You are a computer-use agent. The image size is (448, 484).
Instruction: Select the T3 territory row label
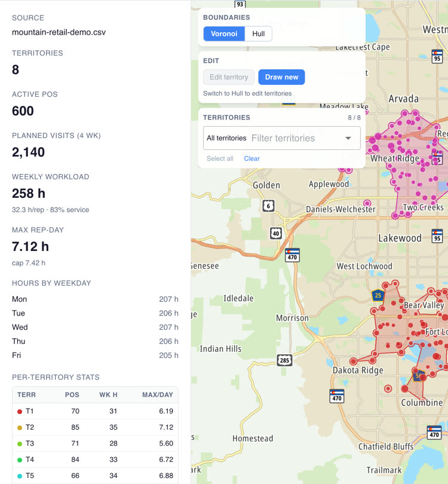(30, 443)
